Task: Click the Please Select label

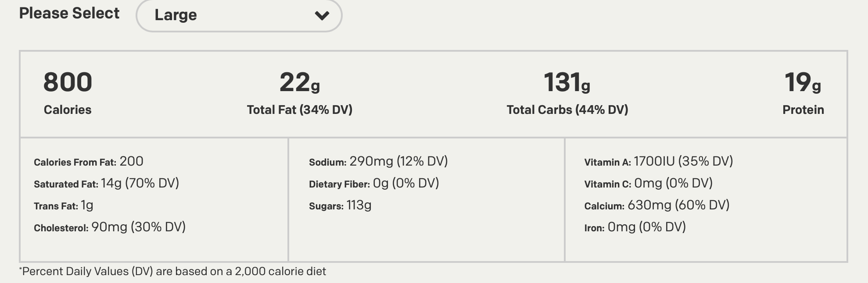Action: pos(69,13)
